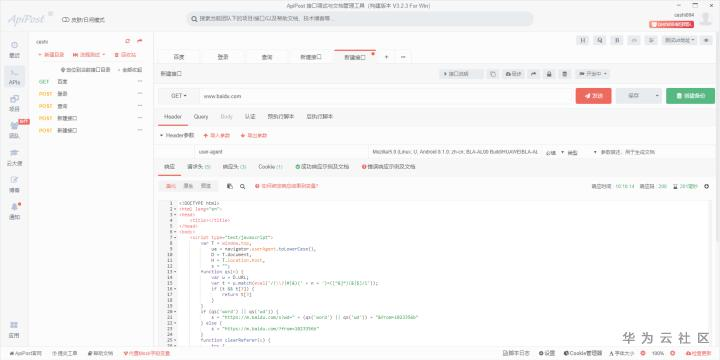This screenshot has width=720, height=360.
Task: Copy the response using the copy icon
Action: pos(230,186)
